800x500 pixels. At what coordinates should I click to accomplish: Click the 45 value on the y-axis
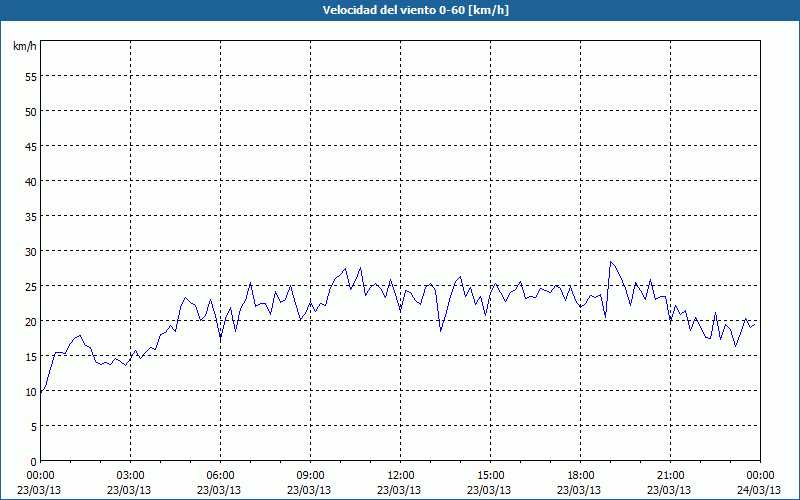coord(31,146)
